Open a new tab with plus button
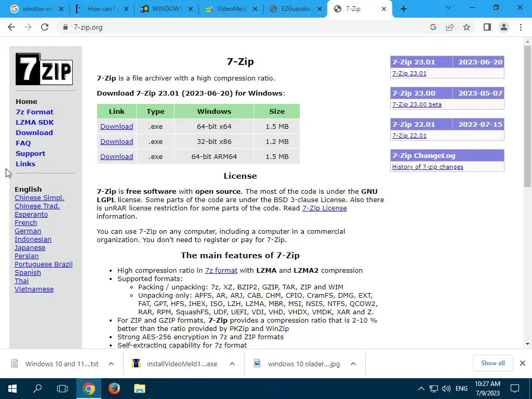The height and width of the screenshot is (399, 532). point(403,9)
